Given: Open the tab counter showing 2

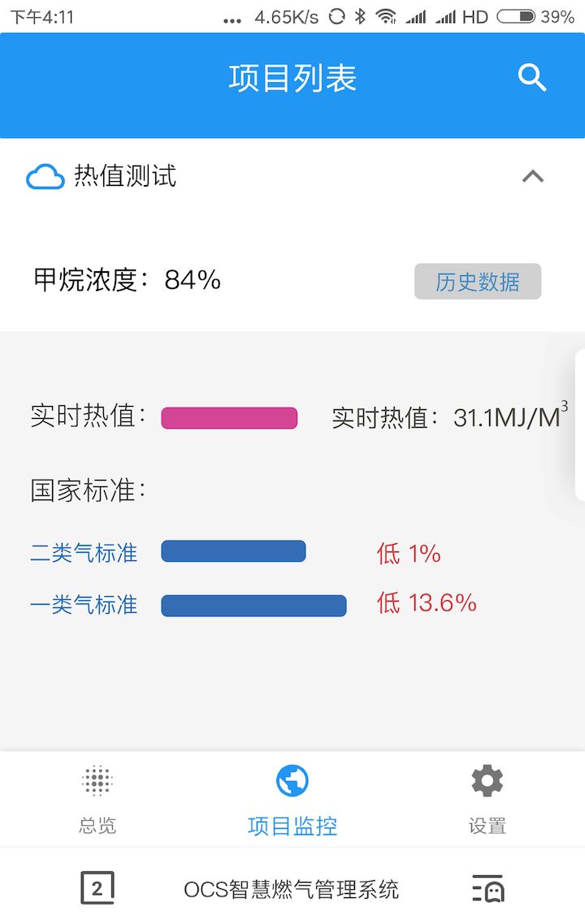Looking at the screenshot, I should click(97, 888).
